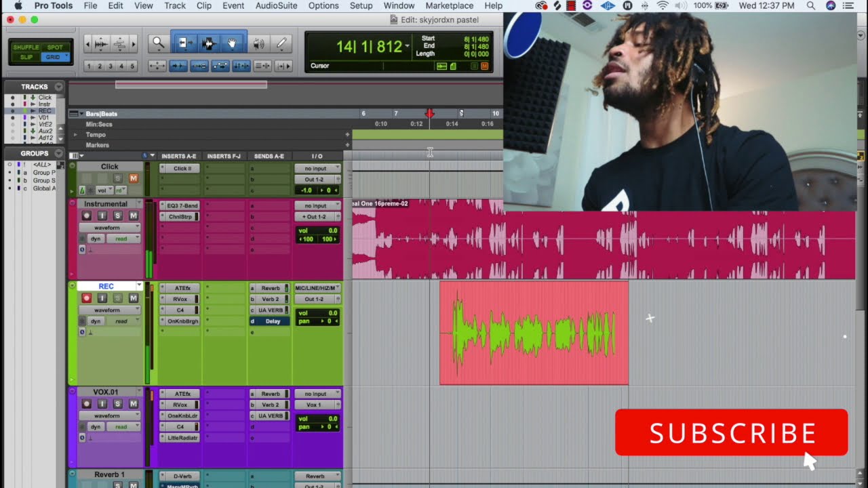Click the Wi-Fi icon in menu bar
This screenshot has width=868, height=488.
[663, 5]
